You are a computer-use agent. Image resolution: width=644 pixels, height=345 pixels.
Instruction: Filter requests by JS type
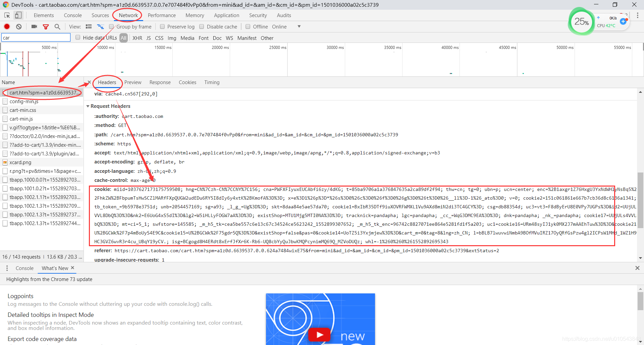[x=149, y=38]
